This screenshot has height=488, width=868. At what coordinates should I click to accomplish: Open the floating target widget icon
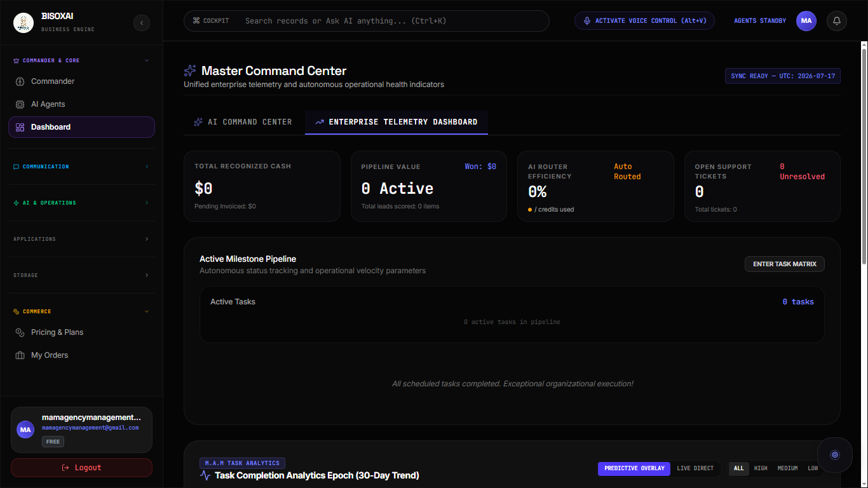click(x=835, y=455)
